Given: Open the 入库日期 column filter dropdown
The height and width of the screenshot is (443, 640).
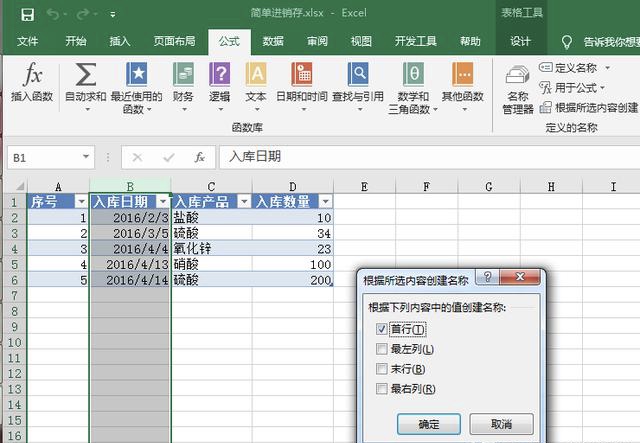Looking at the screenshot, I should pyautogui.click(x=162, y=201).
